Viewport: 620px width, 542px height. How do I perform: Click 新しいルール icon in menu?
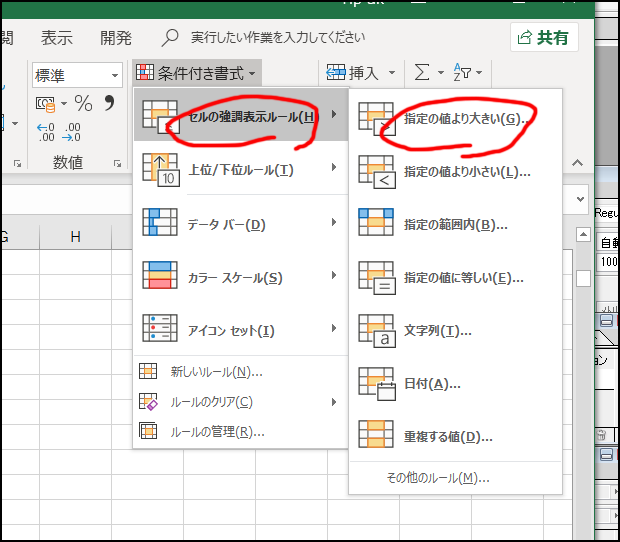pyautogui.click(x=148, y=371)
